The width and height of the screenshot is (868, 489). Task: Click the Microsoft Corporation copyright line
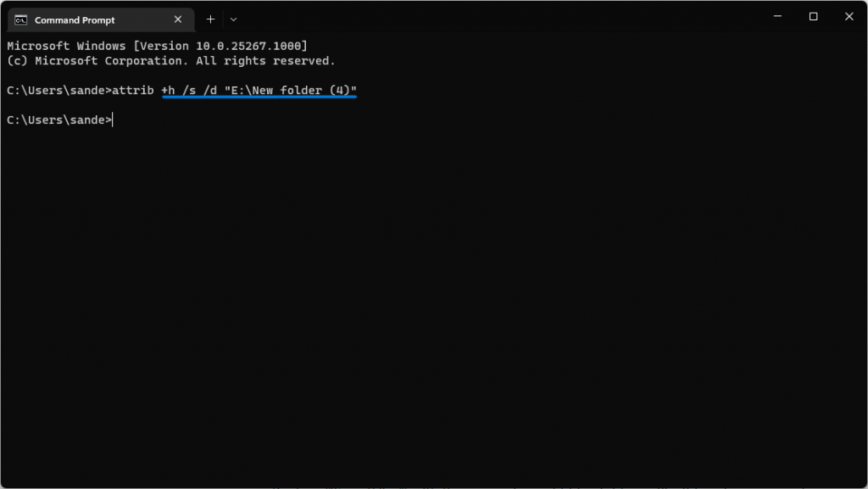click(x=171, y=61)
